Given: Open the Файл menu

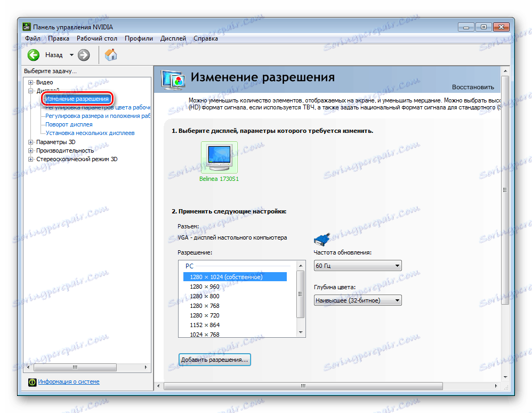Looking at the screenshot, I should (x=33, y=38).
